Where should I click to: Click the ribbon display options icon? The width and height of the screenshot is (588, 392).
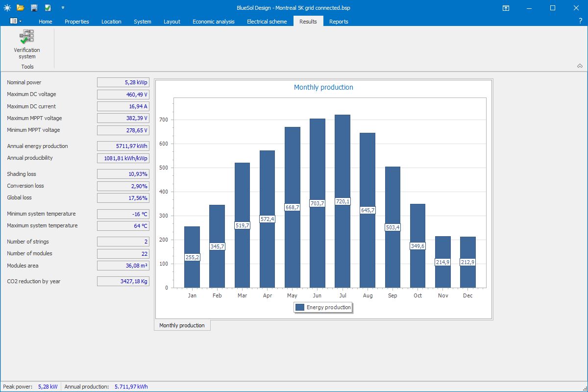(x=506, y=8)
